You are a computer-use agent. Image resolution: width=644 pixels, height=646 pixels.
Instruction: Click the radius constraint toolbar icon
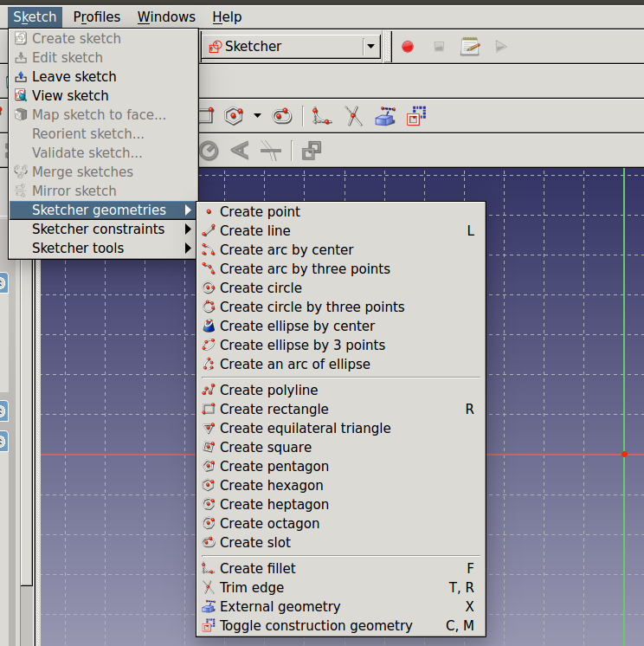209,151
